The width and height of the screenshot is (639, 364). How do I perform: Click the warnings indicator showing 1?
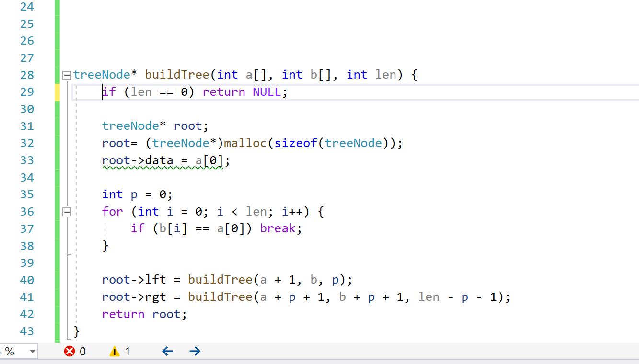tap(120, 352)
